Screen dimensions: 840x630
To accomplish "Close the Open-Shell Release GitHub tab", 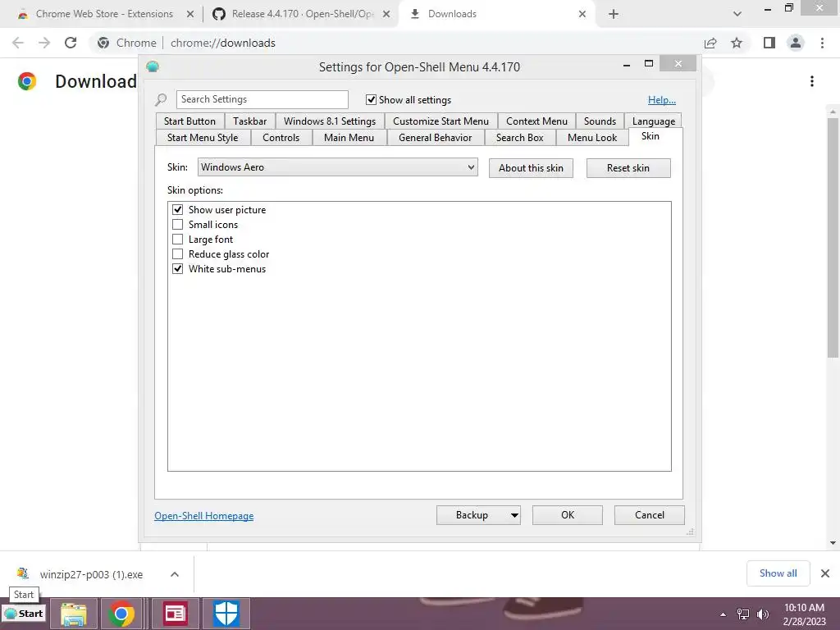I will 386,15.
